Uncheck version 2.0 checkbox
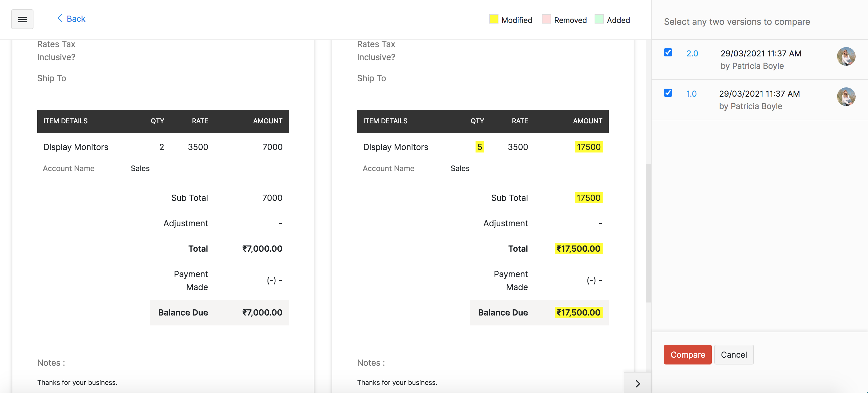 point(667,53)
